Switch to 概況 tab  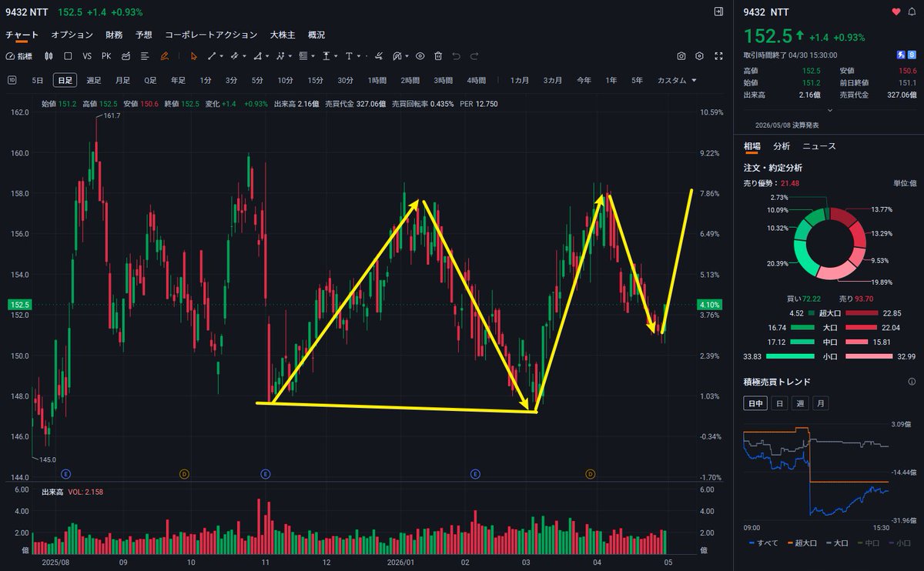point(316,35)
